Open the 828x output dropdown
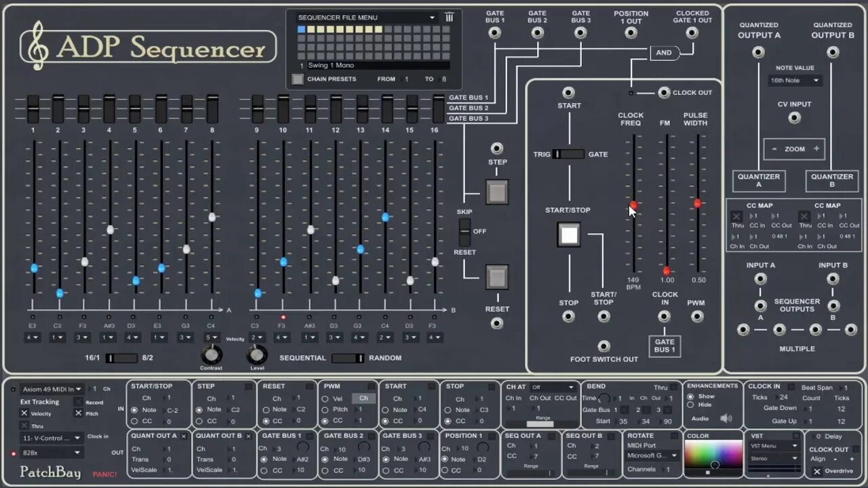The width and height of the screenshot is (868, 488). click(x=52, y=453)
